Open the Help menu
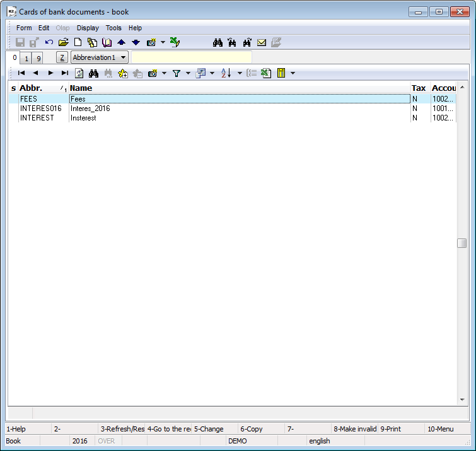The width and height of the screenshot is (476, 451). (135, 28)
